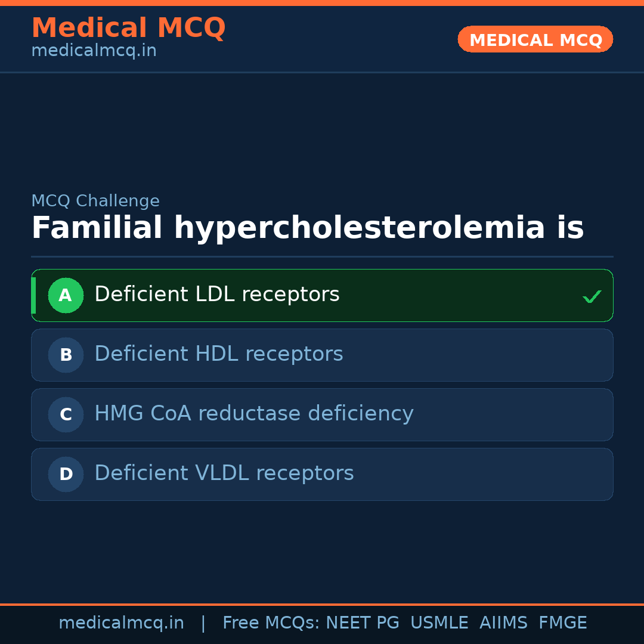Select "Deficient VLDL receptors" answer

pos(224,473)
